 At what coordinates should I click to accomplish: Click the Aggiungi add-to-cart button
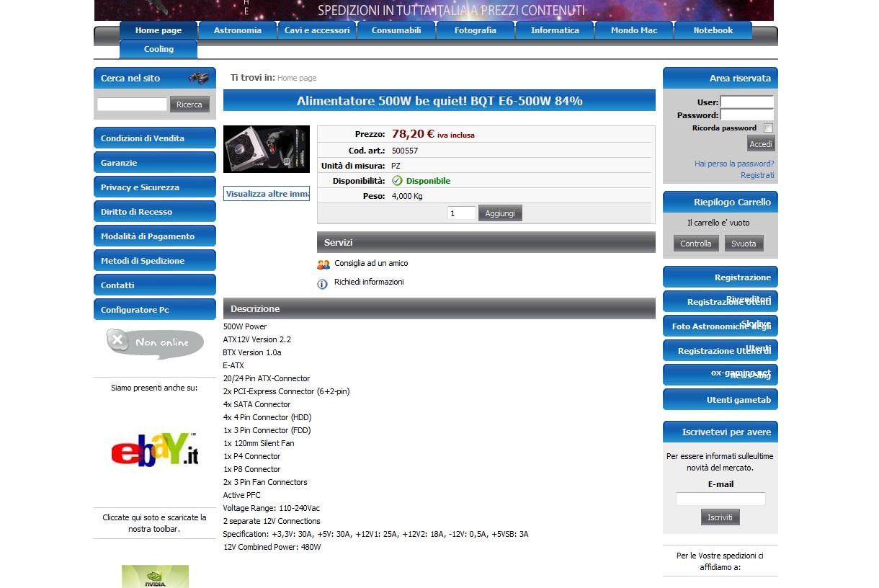pos(500,213)
